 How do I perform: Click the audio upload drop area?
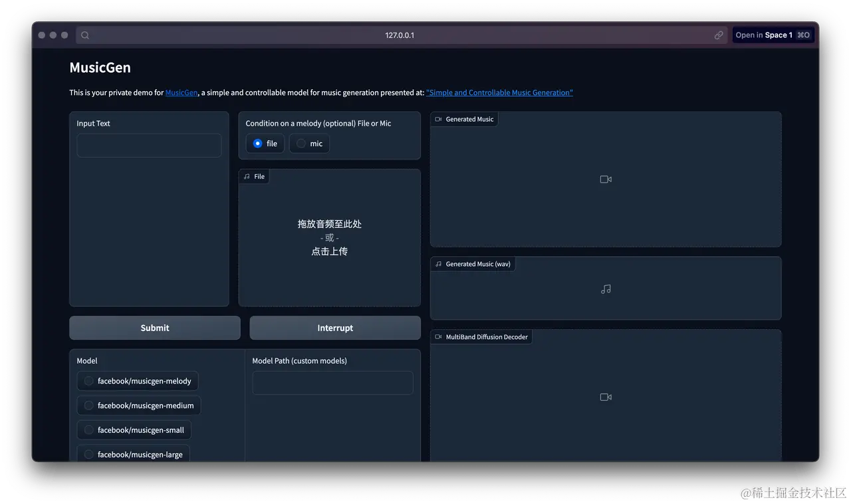pos(330,238)
